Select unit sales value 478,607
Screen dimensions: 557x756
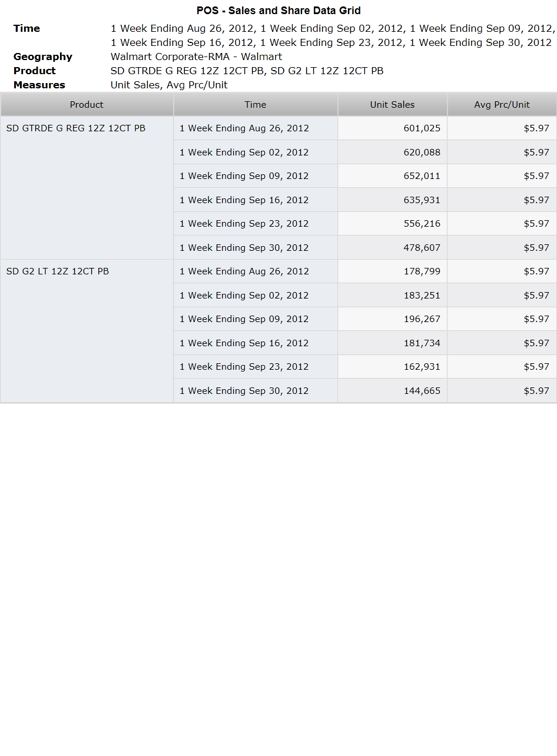tap(392, 247)
